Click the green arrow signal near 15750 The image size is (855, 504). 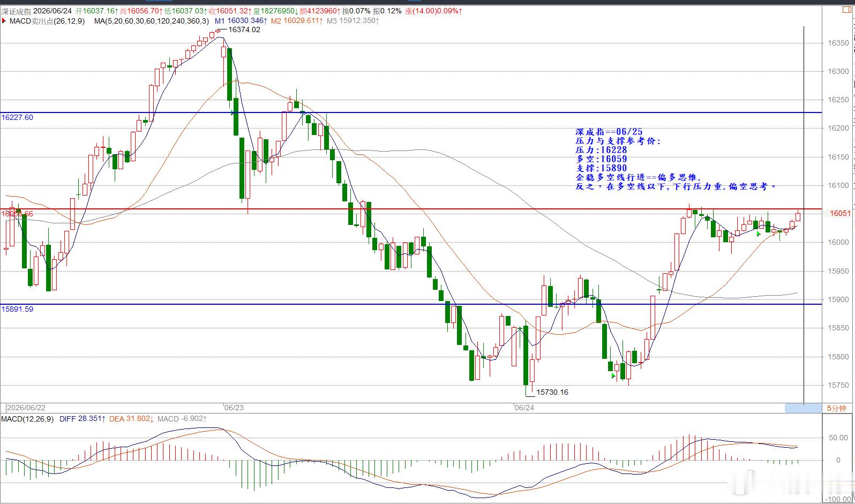(613, 375)
